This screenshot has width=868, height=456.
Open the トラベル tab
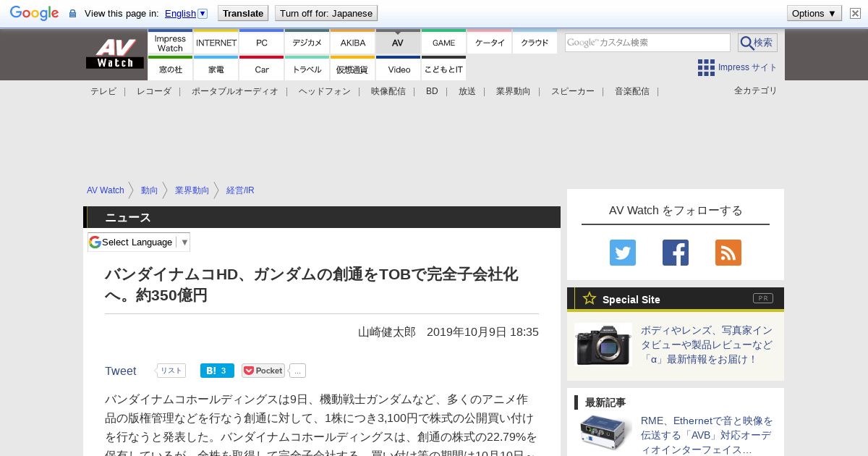coord(307,69)
